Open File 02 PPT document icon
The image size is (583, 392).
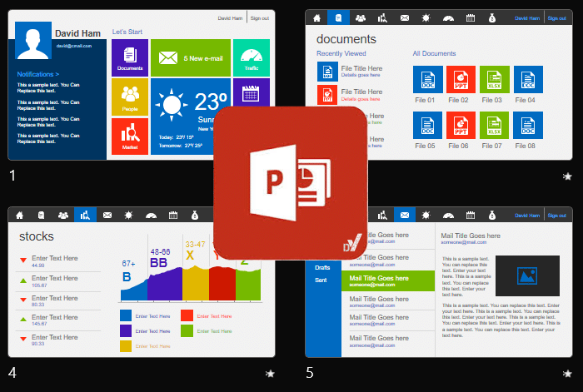461,80
